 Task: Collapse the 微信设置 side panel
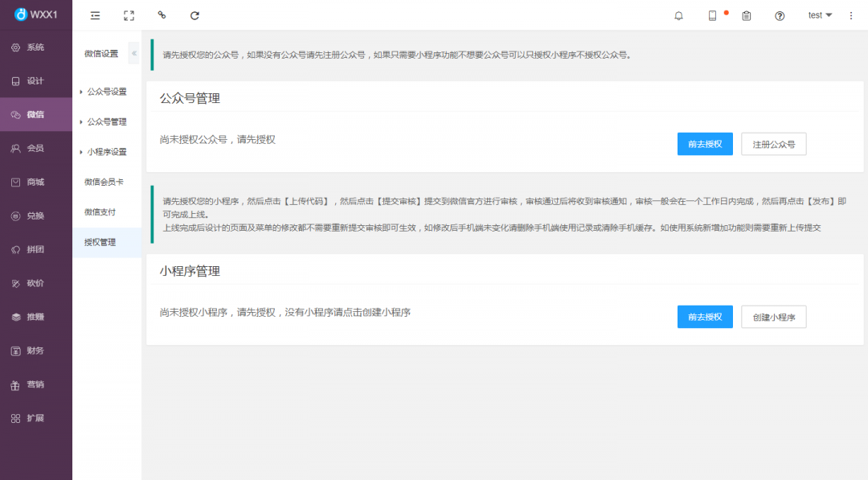click(134, 54)
